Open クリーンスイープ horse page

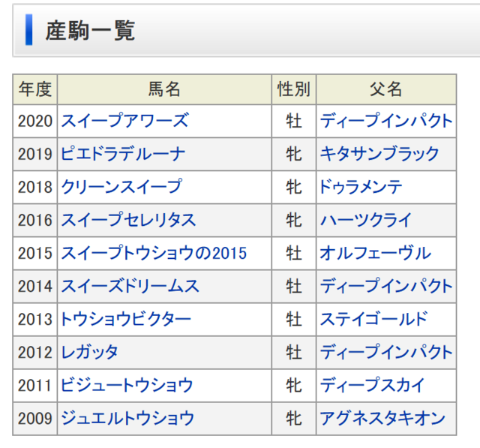pos(121,187)
